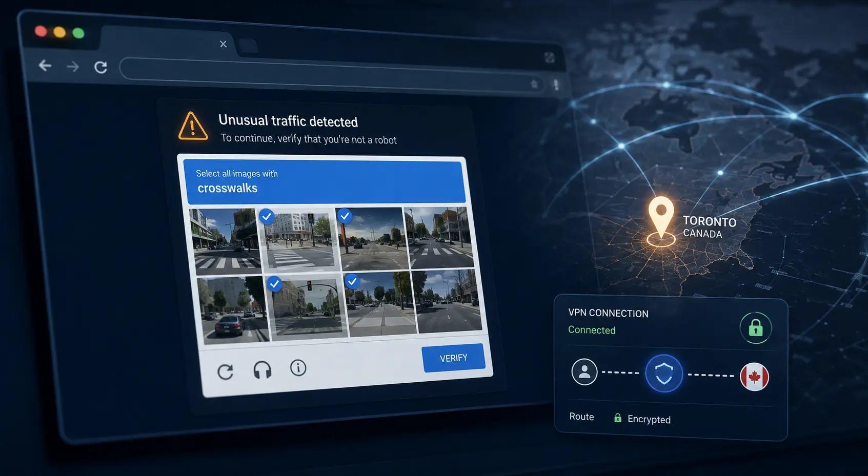This screenshot has height=476, width=868.
Task: Click the orange warning triangle icon
Action: (x=193, y=126)
